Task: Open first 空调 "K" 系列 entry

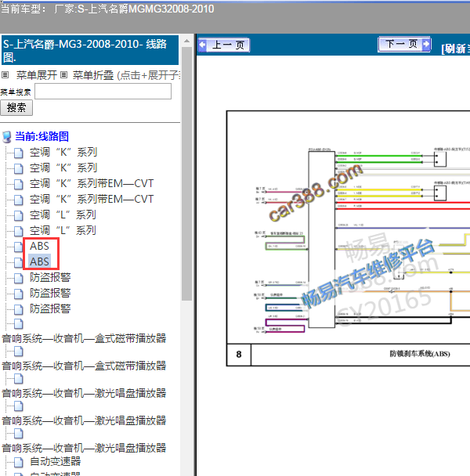Action: [63, 152]
